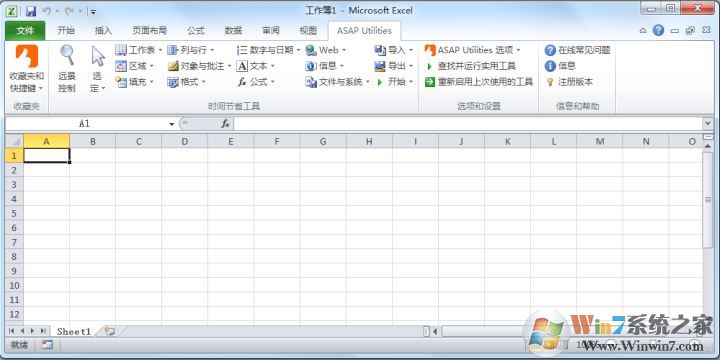Open the 工作表 sheets menu
The height and width of the screenshot is (360, 720).
(x=139, y=50)
